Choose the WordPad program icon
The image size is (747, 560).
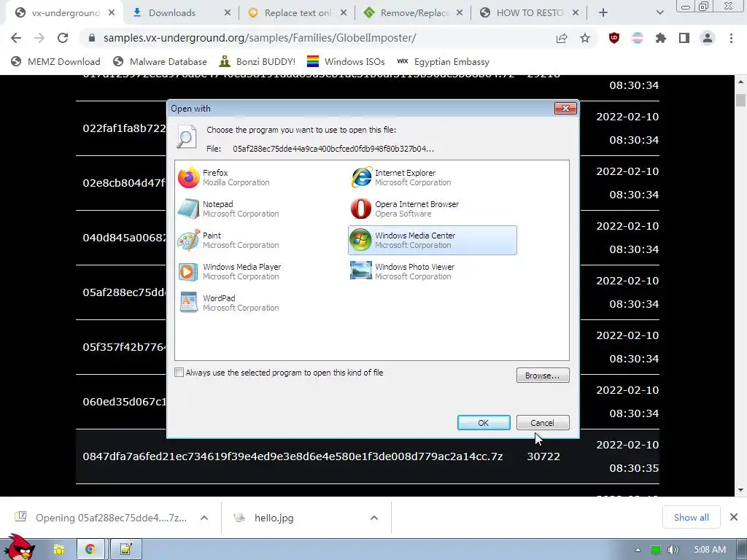[188, 303]
